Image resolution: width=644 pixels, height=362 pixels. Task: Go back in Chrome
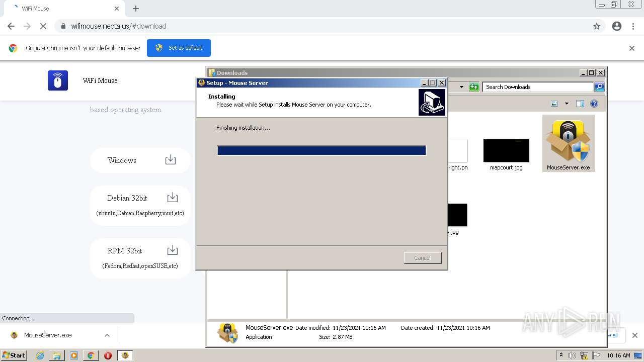[11, 26]
